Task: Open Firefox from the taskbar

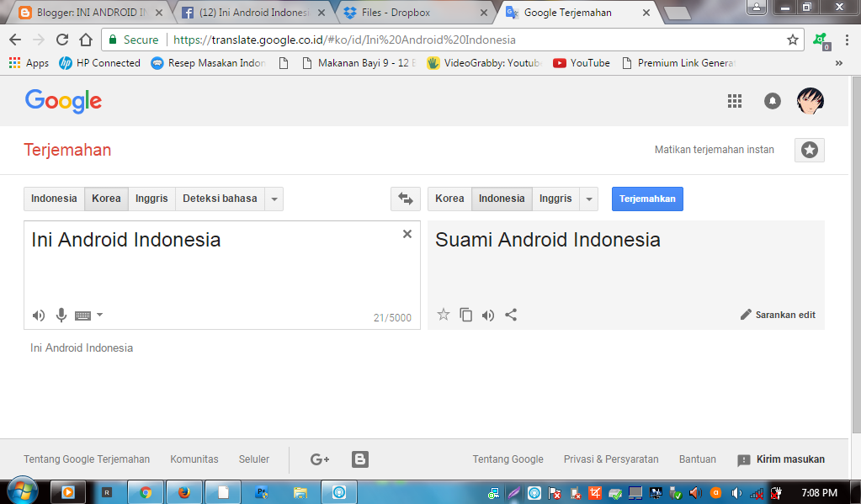Action: (x=184, y=492)
